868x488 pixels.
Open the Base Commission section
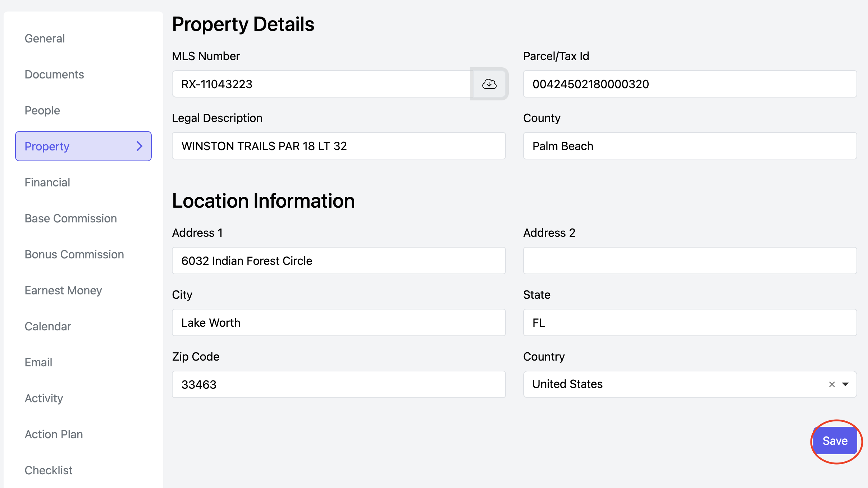70,218
